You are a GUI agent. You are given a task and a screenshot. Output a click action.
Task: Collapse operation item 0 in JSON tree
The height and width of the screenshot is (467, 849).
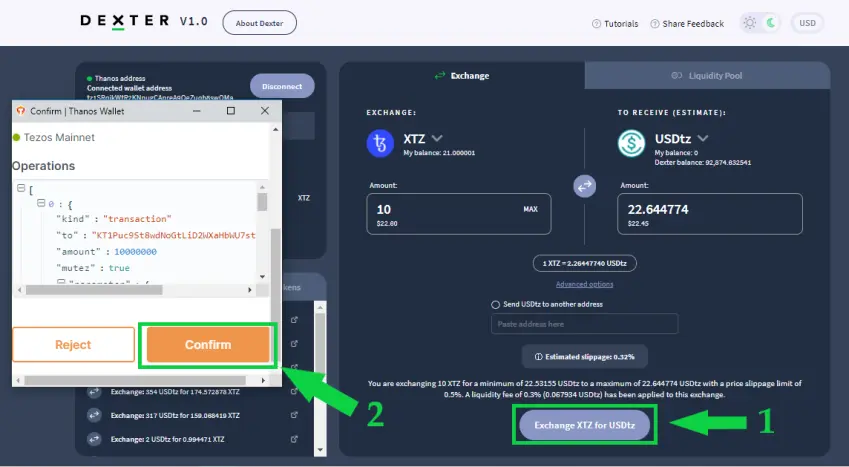41,203
